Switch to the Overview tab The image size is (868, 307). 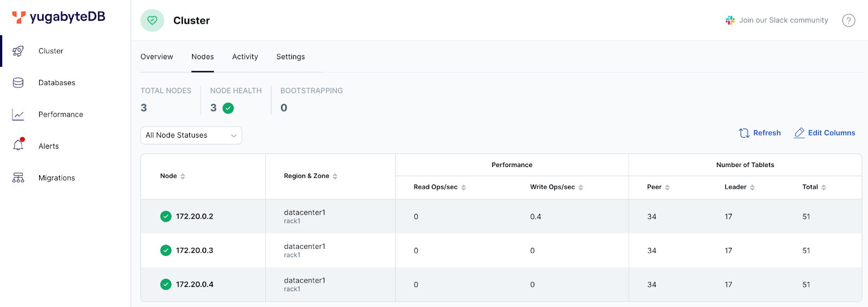pyautogui.click(x=157, y=57)
